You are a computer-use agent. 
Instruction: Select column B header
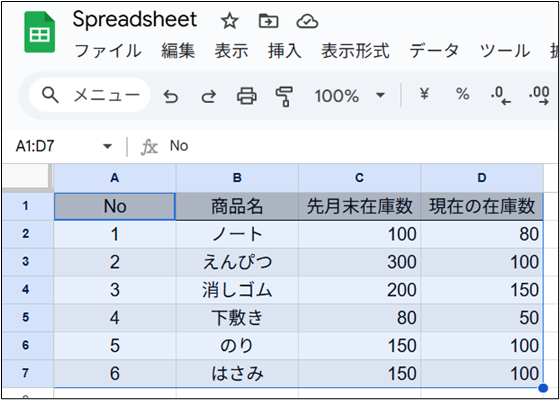pos(237,178)
